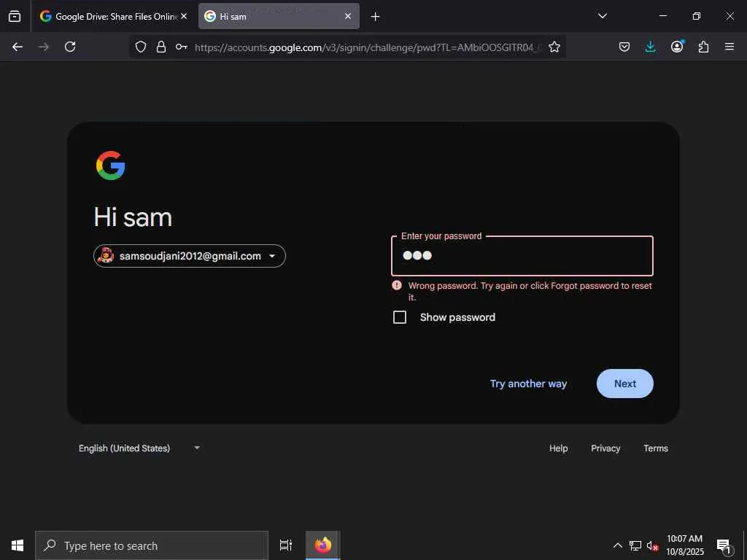
Task: Click the muted volume tray icon
Action: [652, 545]
